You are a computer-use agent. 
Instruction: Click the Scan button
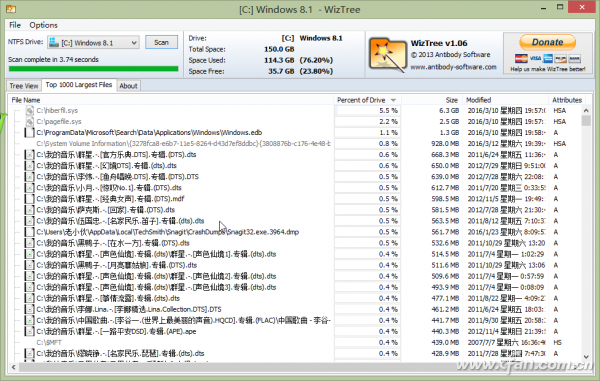click(x=161, y=42)
